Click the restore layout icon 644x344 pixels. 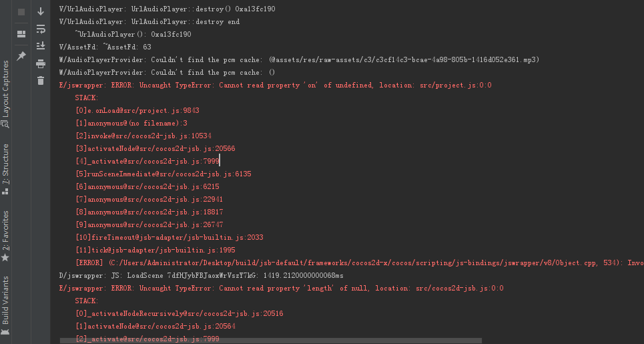tap(21, 33)
